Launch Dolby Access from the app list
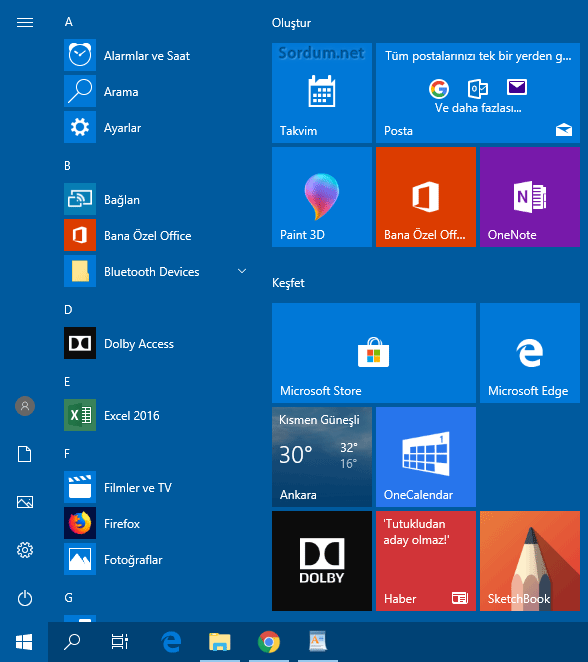The height and width of the screenshot is (662, 588). coord(80,343)
